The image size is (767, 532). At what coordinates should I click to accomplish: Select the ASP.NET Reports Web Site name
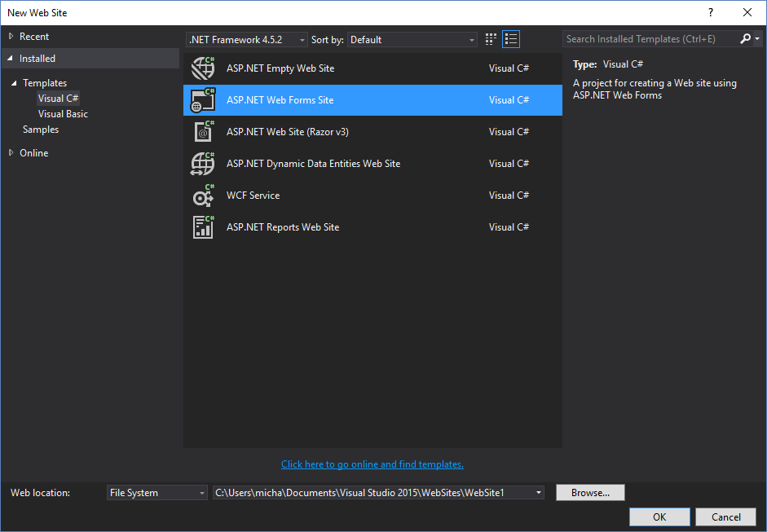[x=283, y=226]
